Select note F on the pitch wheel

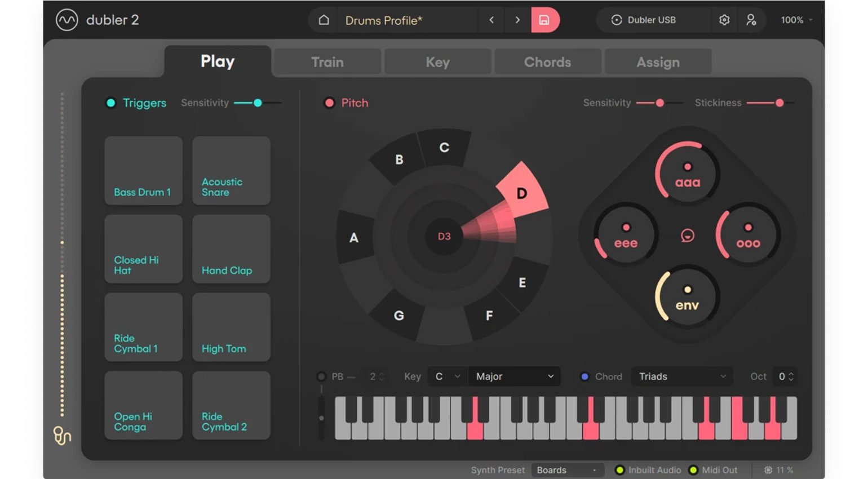coord(489,316)
